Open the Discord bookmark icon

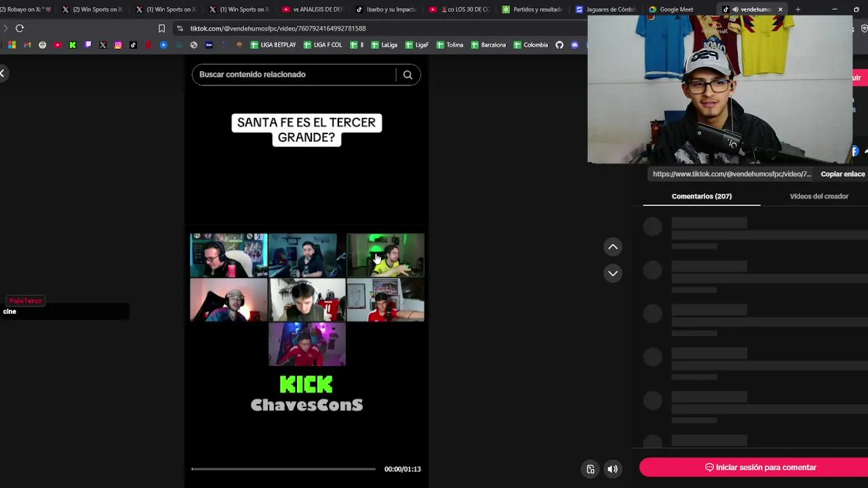point(575,45)
